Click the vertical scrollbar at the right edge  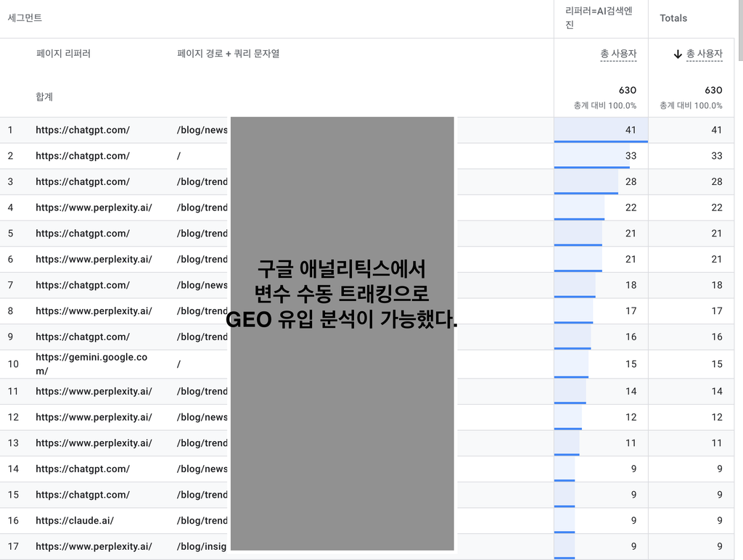741,30
